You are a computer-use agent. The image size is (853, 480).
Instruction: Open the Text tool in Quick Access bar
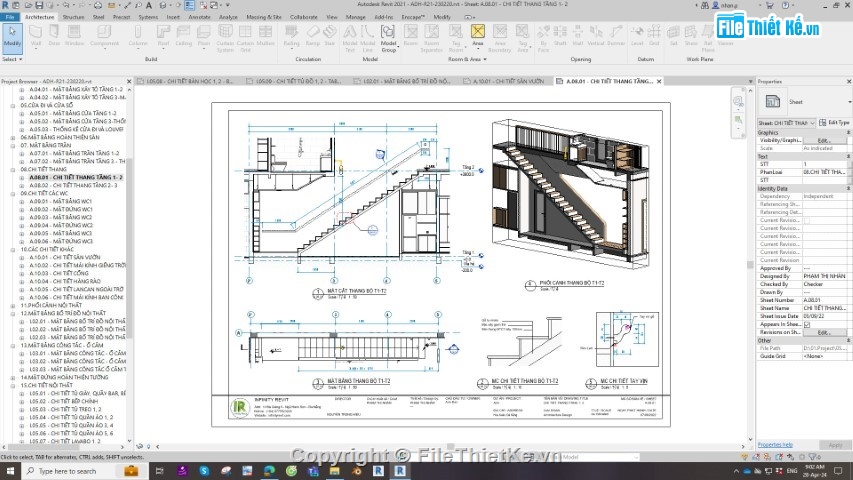149,5
